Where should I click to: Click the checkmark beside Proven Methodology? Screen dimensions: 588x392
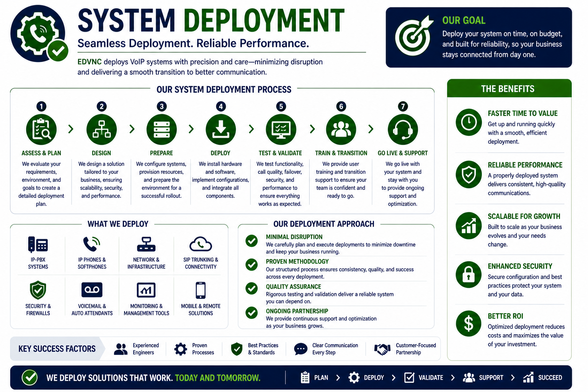(252, 265)
